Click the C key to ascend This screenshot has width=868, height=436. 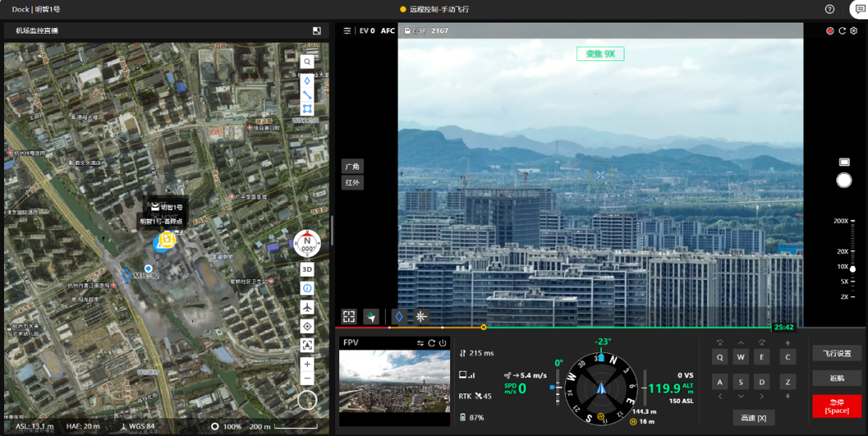click(788, 357)
